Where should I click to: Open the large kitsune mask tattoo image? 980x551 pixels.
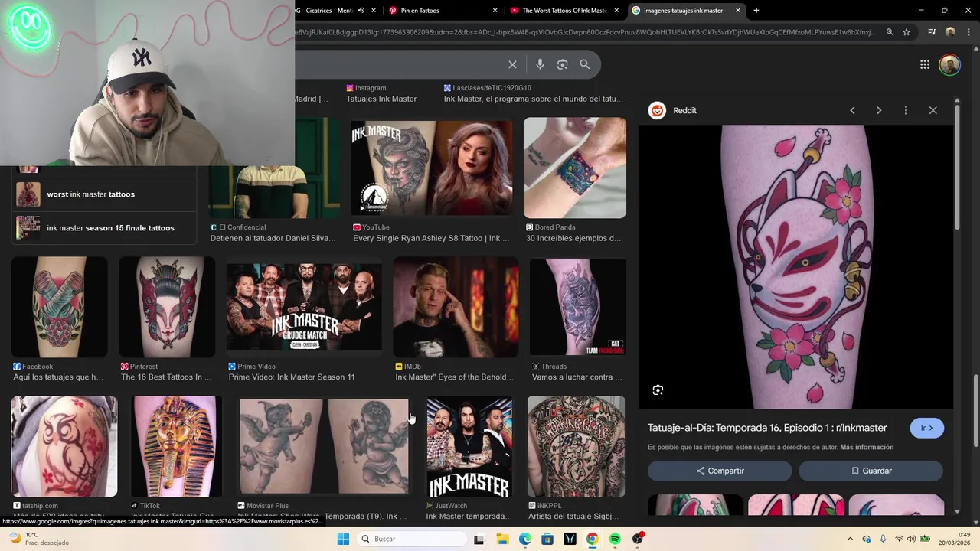coord(796,267)
